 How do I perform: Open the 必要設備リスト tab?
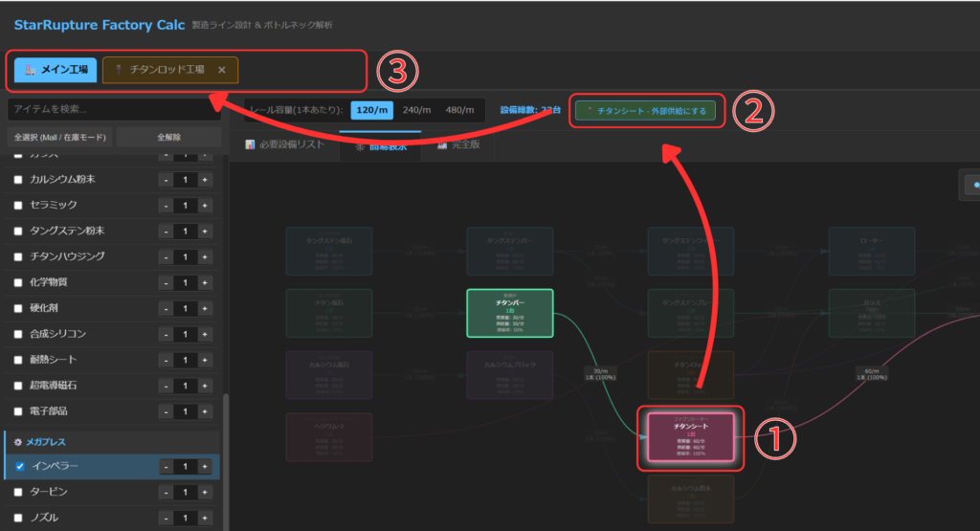[x=285, y=145]
